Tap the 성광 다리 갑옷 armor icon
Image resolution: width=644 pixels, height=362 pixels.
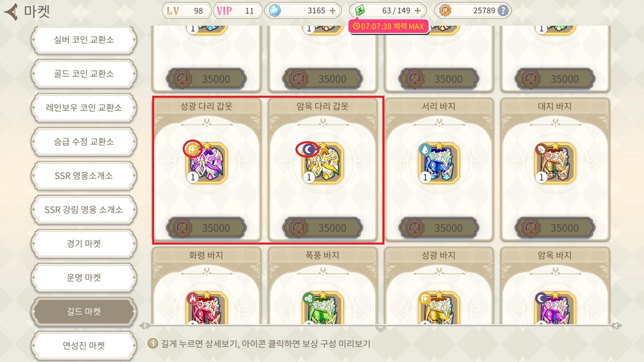pyautogui.click(x=206, y=163)
